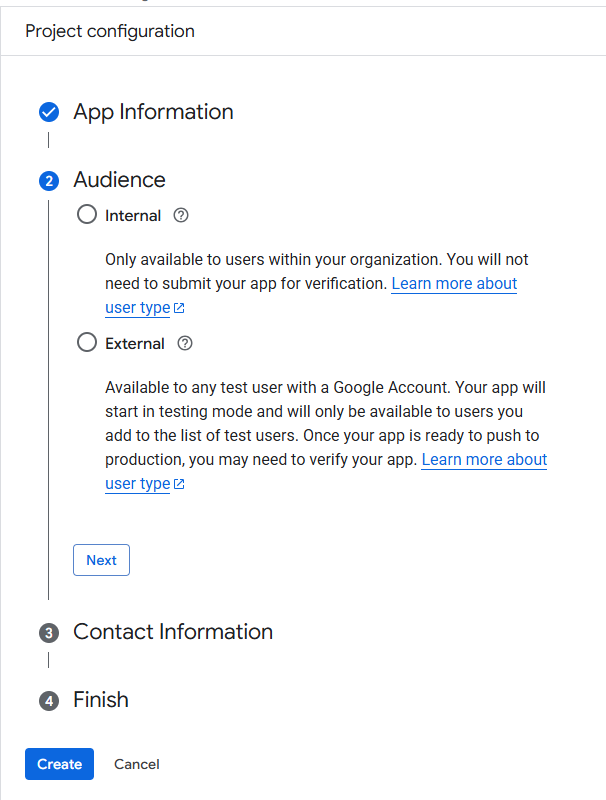The height and width of the screenshot is (800, 606).
Task: Click external-link icon under the External description
Action: click(179, 484)
